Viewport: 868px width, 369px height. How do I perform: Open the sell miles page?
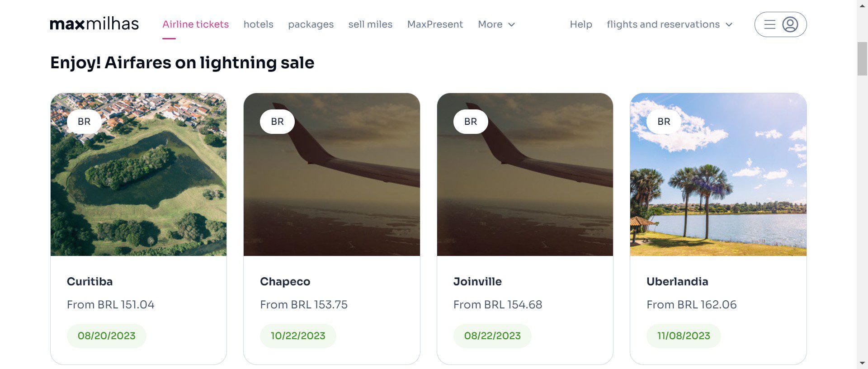pos(370,24)
